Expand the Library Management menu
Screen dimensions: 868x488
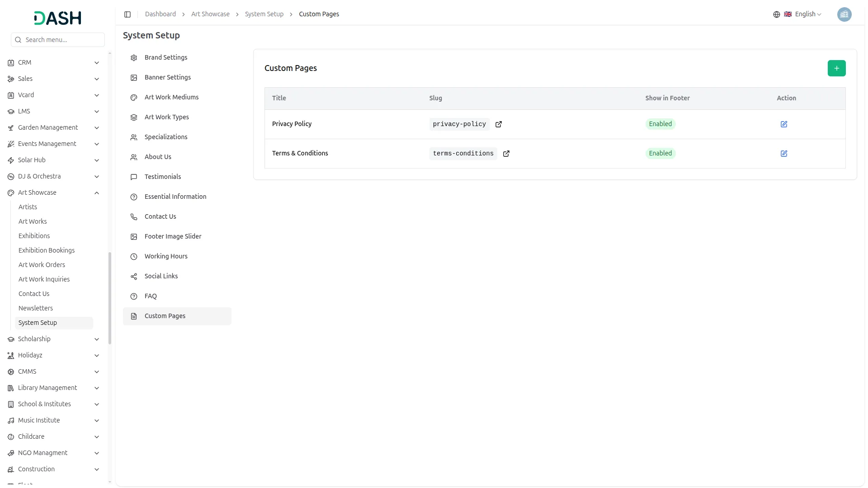[x=96, y=388]
